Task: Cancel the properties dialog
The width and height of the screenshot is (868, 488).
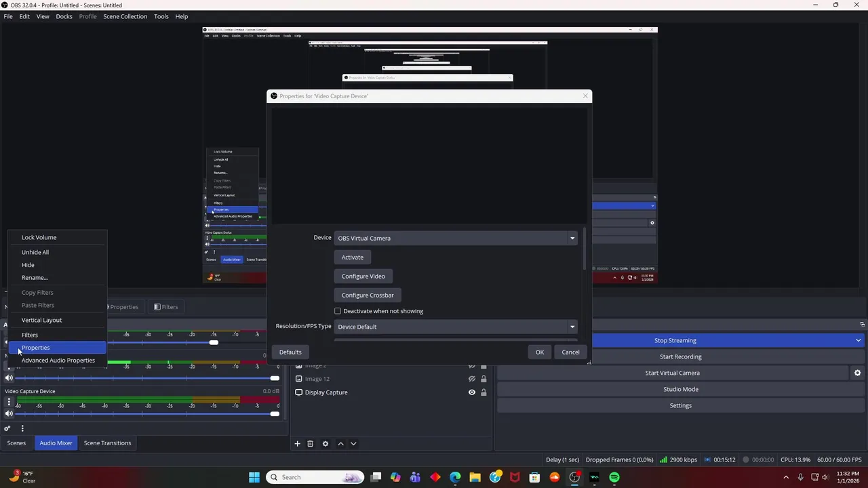Action: (x=570, y=352)
